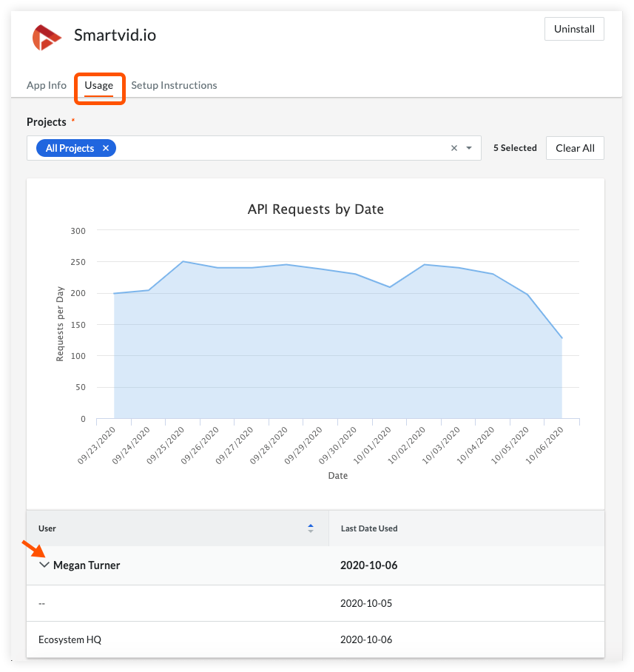Click the 10/01/2020 axis label

pos(372,445)
